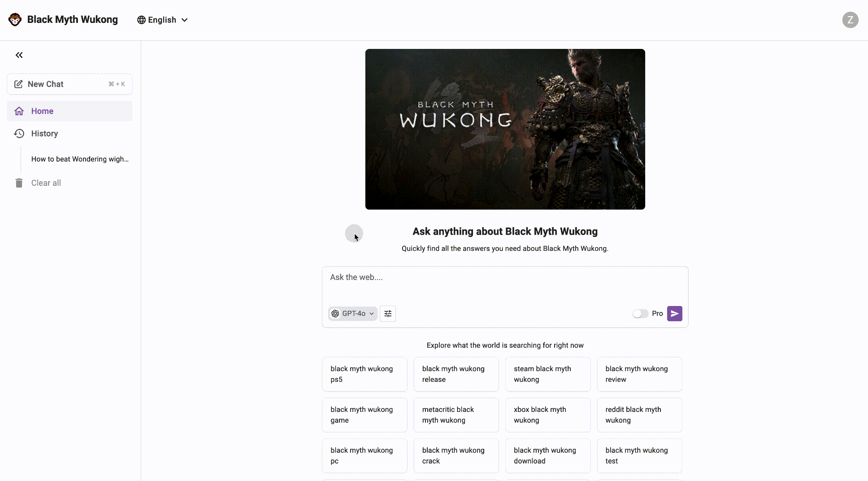Click the circular loading spinner above the heading

click(x=354, y=233)
